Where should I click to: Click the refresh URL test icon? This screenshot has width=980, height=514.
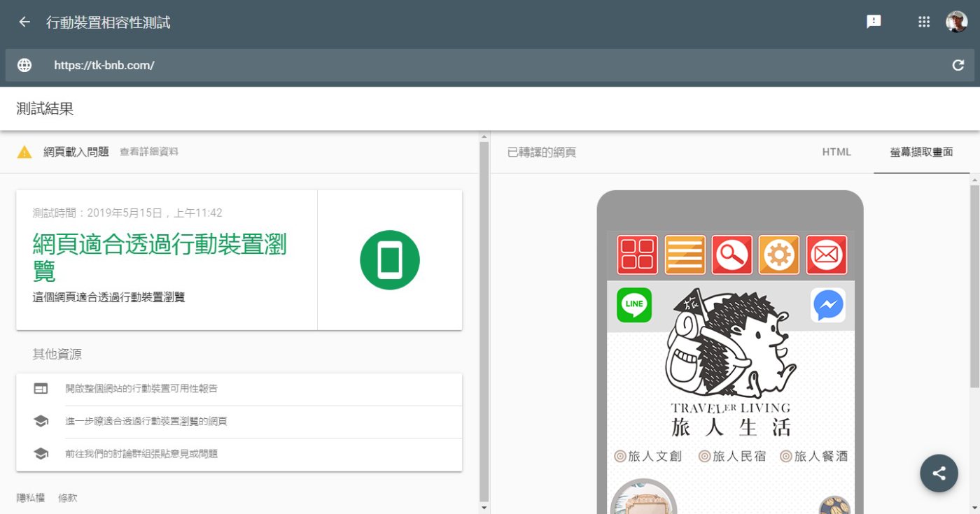point(958,65)
